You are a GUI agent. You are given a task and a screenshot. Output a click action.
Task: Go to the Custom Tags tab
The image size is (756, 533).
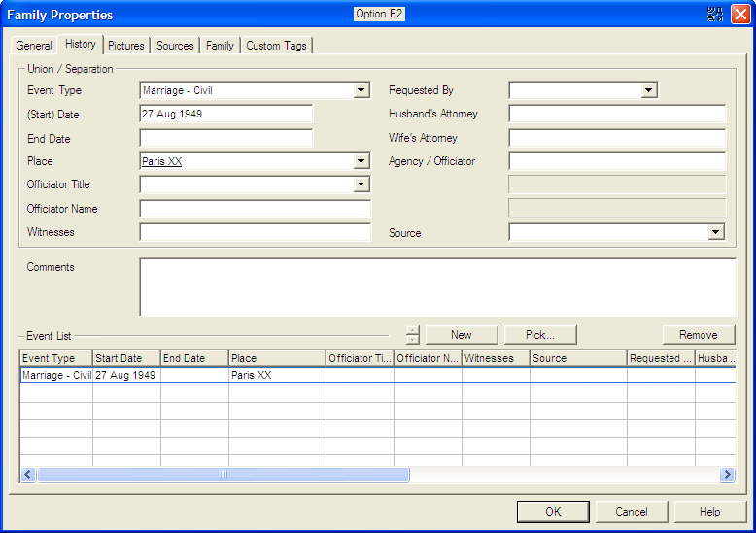(x=276, y=46)
